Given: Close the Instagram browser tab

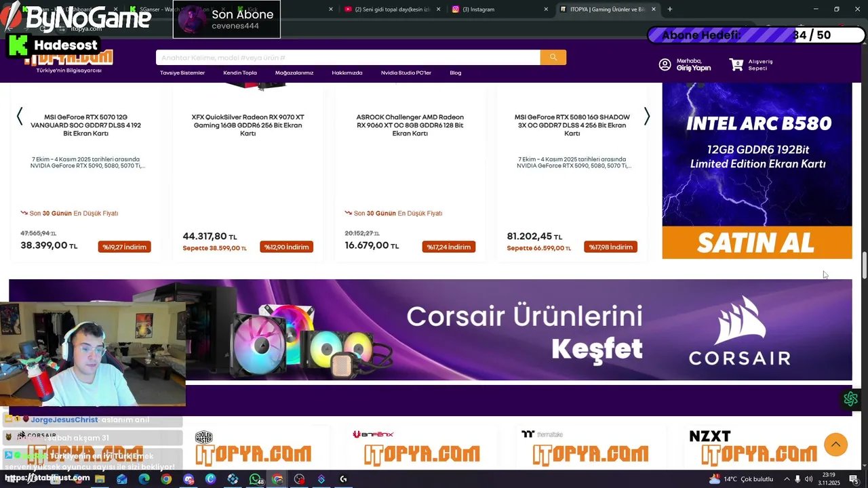Looking at the screenshot, I should click(x=546, y=9).
